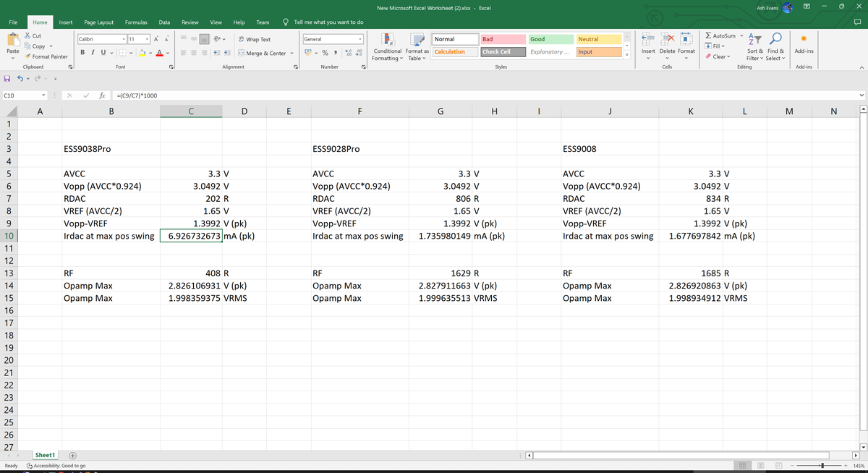Apply Percent Style formatting
Screen dimensions: 868x473
tap(325, 53)
